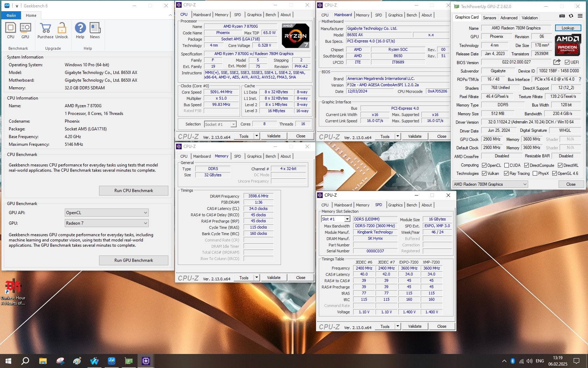The width and height of the screenshot is (588, 368).
Task: Toggle the OpenCL checkbox in GPU-Z
Action: pos(484,165)
